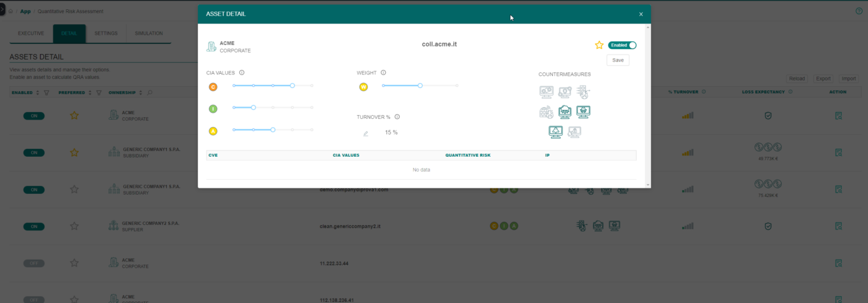The image size is (868, 303).
Task: Click the Save button in Asset Detail
Action: [618, 60]
